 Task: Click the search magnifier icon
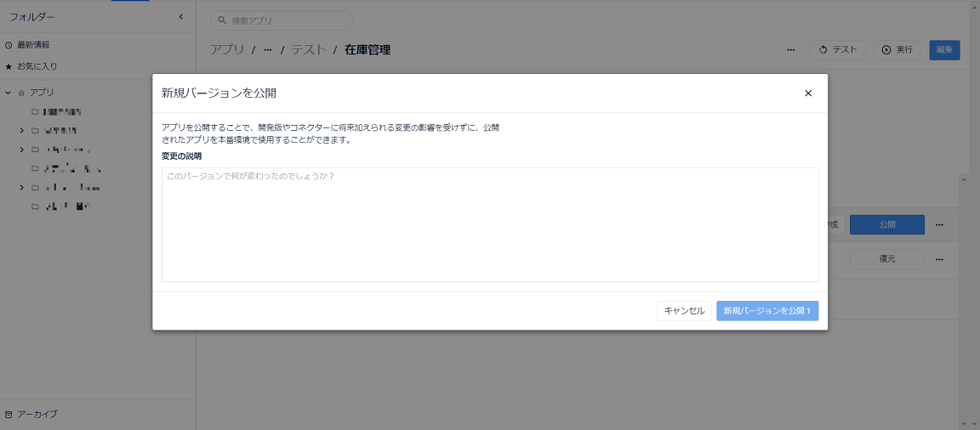(x=221, y=20)
